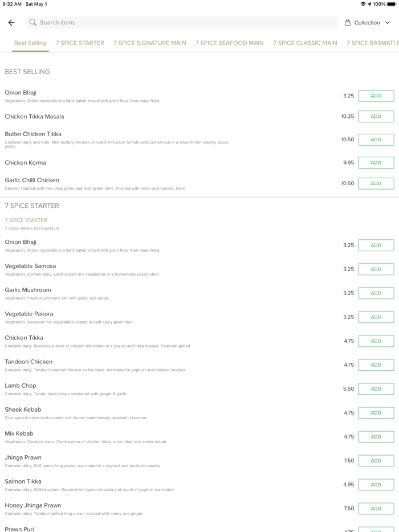Click the battery status icon

[x=393, y=4]
